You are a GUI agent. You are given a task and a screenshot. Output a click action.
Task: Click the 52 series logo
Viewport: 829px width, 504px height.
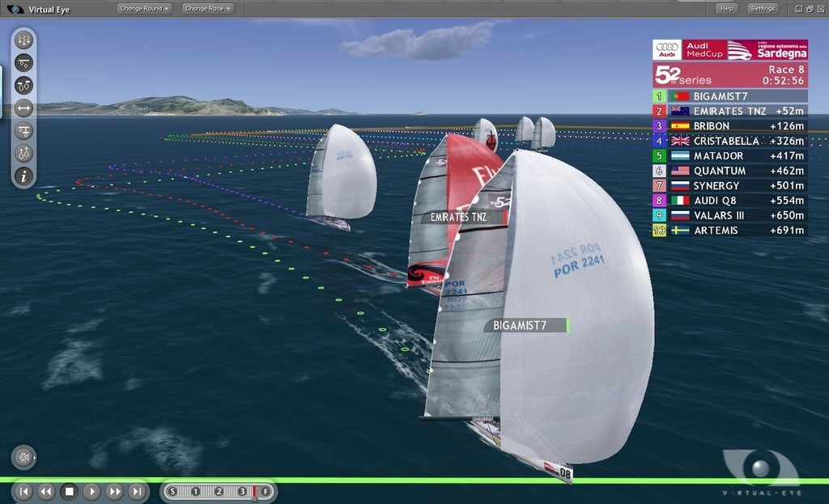pyautogui.click(x=683, y=75)
